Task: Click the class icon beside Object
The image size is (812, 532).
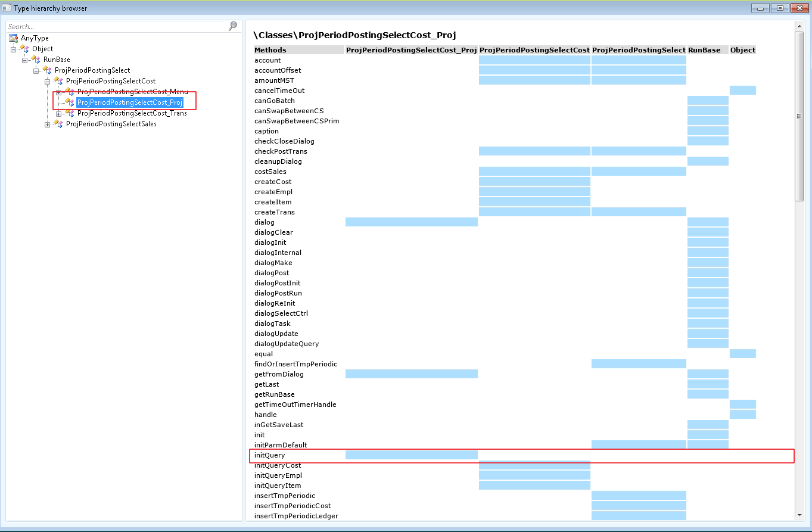Action: [x=24, y=49]
